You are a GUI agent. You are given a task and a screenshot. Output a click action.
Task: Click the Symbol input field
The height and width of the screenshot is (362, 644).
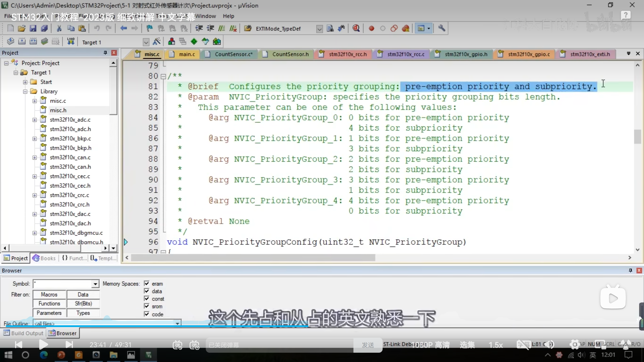pyautogui.click(x=63, y=284)
